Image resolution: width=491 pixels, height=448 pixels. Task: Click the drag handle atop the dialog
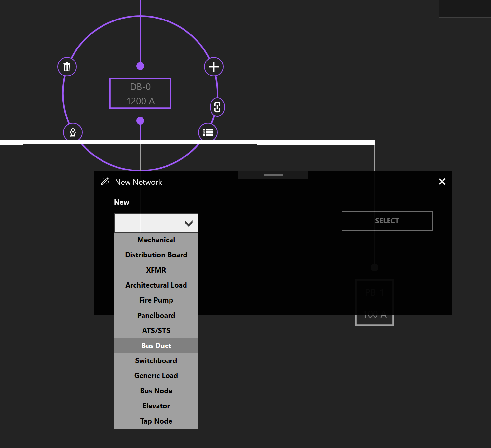[273, 175]
